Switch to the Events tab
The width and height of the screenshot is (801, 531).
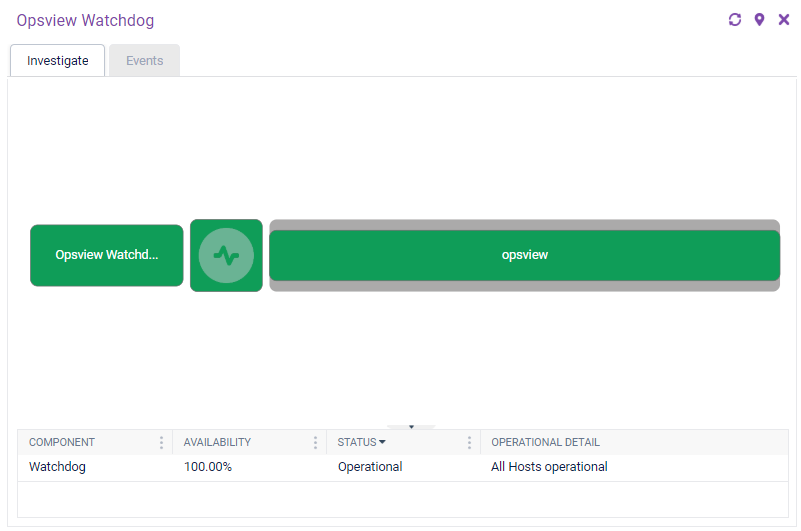tap(145, 61)
